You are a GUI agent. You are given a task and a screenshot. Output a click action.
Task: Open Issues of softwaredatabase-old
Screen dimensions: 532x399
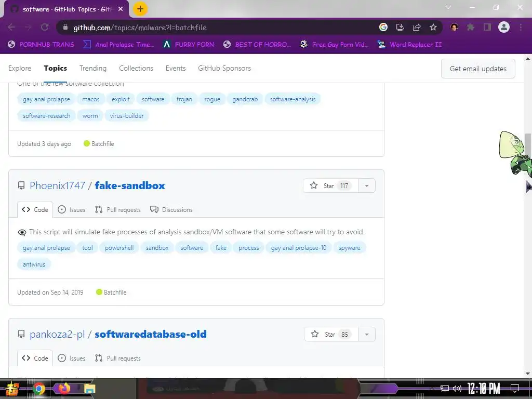(x=72, y=358)
